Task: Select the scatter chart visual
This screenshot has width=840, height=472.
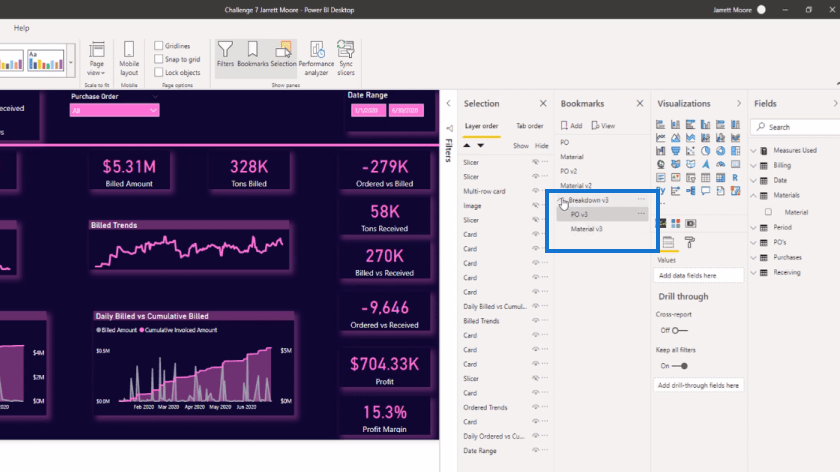Action: pos(691,151)
